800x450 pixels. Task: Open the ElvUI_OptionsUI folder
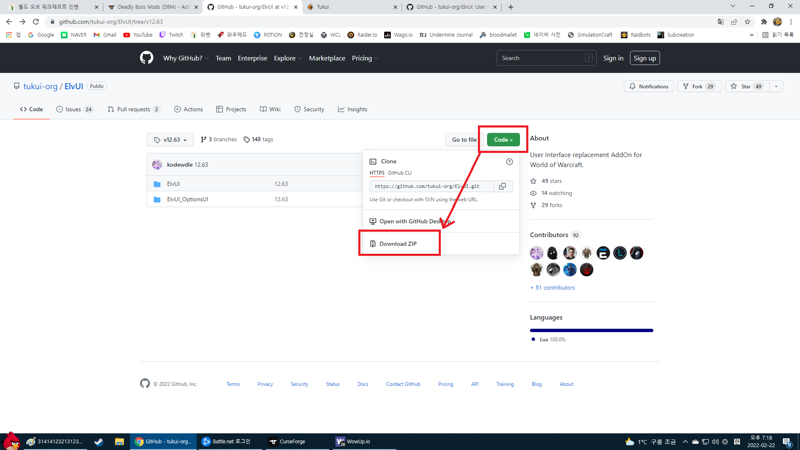[187, 199]
